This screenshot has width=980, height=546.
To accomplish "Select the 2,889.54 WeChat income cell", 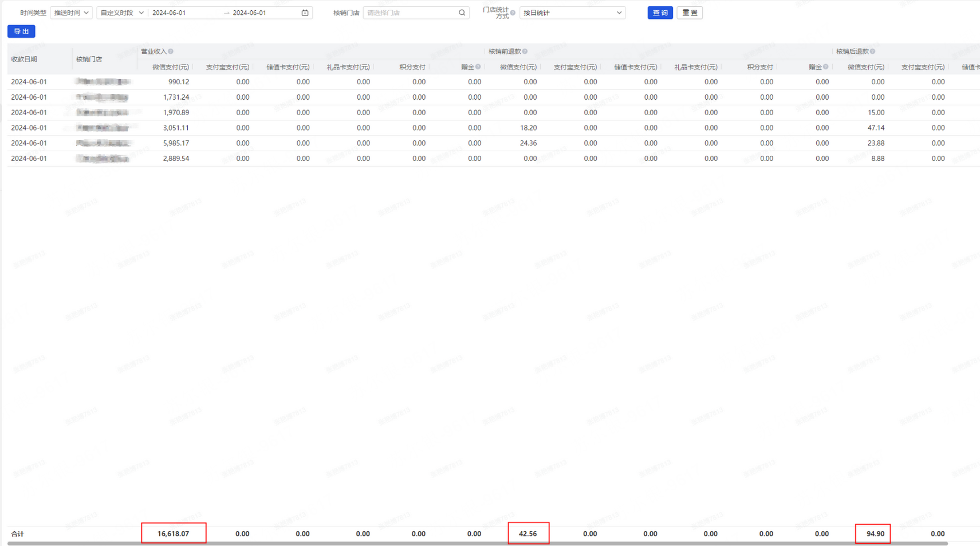I will 176,159.
